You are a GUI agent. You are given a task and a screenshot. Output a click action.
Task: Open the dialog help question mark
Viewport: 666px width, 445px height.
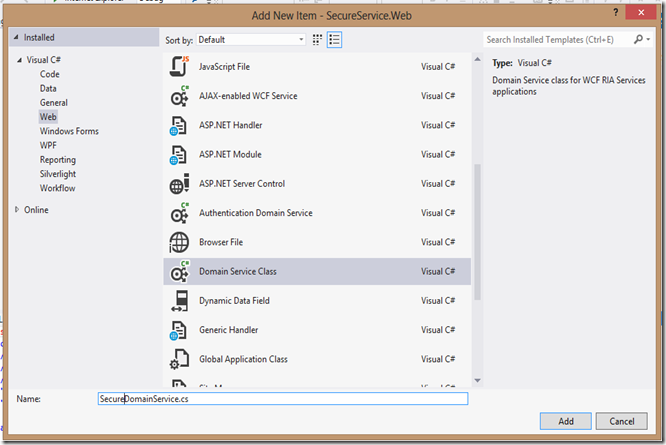(x=616, y=13)
